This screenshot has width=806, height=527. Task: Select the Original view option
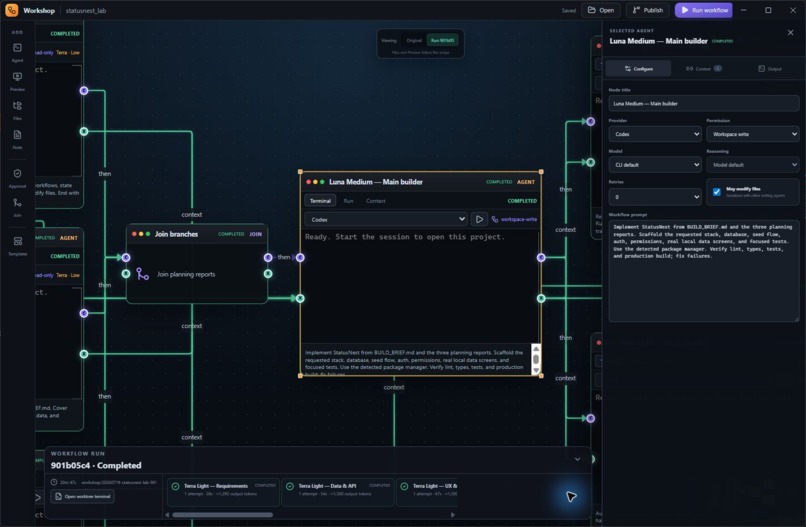coord(414,40)
